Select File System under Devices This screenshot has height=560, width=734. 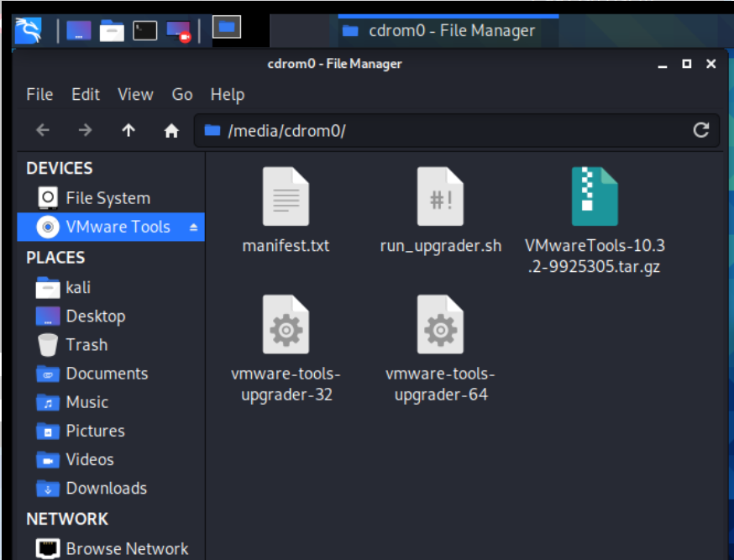tap(107, 199)
